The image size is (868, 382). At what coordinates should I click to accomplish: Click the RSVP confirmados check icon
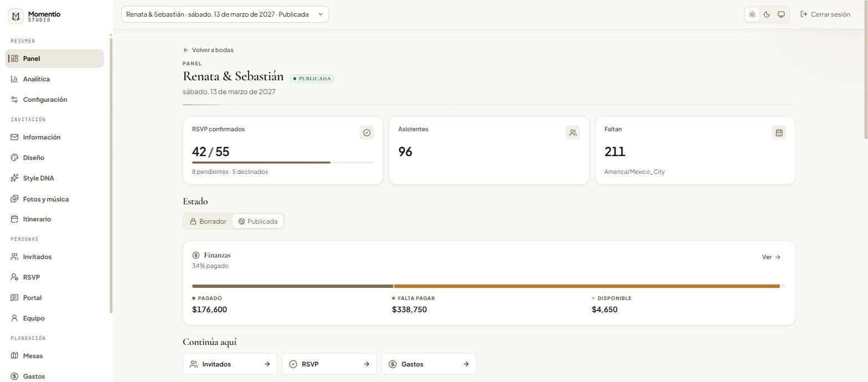pos(366,132)
